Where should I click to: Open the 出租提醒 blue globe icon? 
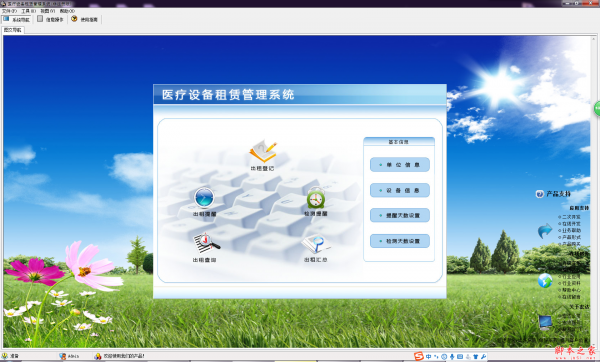(204, 197)
